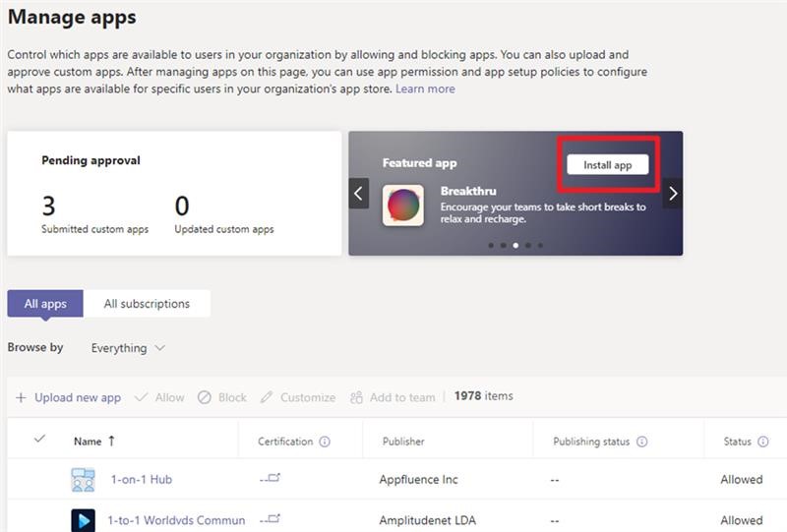Show previous featured app with left arrow
Viewport: 787px width, 532px height.
[x=359, y=194]
